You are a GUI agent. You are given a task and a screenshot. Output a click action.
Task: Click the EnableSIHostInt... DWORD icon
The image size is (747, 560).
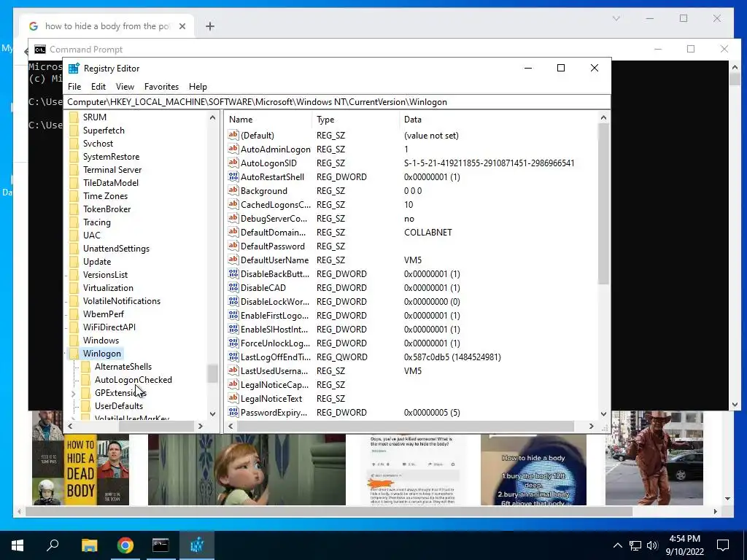[x=233, y=329]
